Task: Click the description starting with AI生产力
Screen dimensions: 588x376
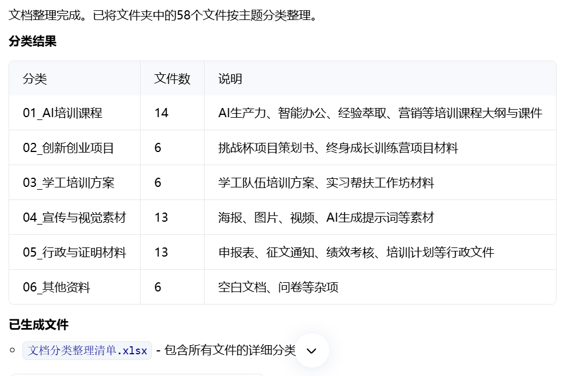Action: click(380, 113)
